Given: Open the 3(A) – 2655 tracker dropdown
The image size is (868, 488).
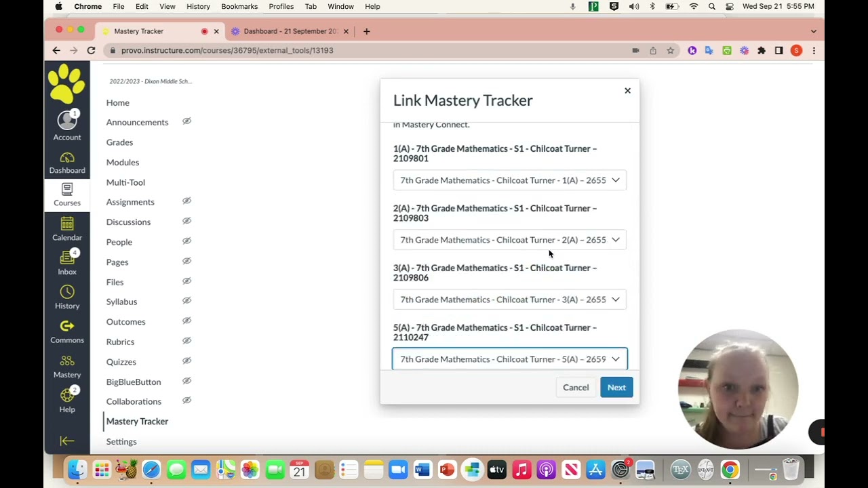Looking at the screenshot, I should [x=510, y=300].
